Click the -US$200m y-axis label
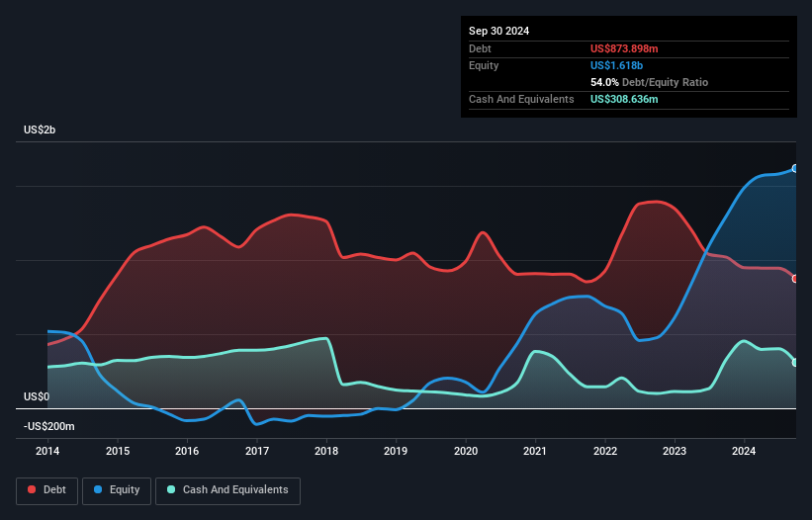812x520 pixels. point(49,426)
